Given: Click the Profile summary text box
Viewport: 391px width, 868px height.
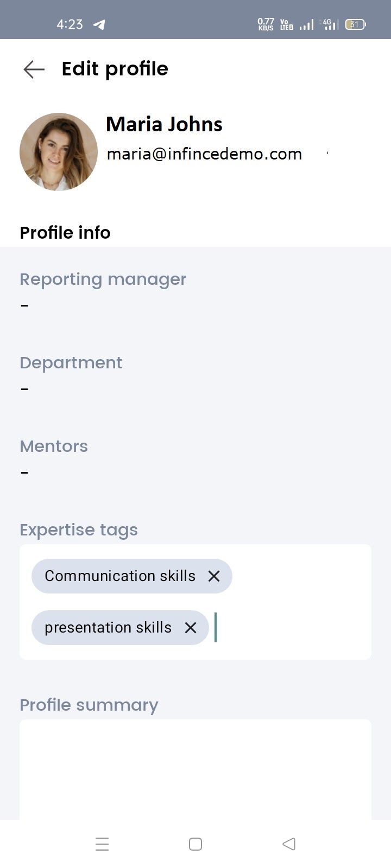Looking at the screenshot, I should coord(195,769).
